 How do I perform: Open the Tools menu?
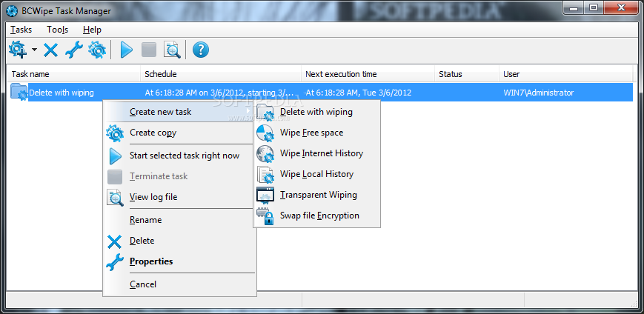(x=58, y=30)
